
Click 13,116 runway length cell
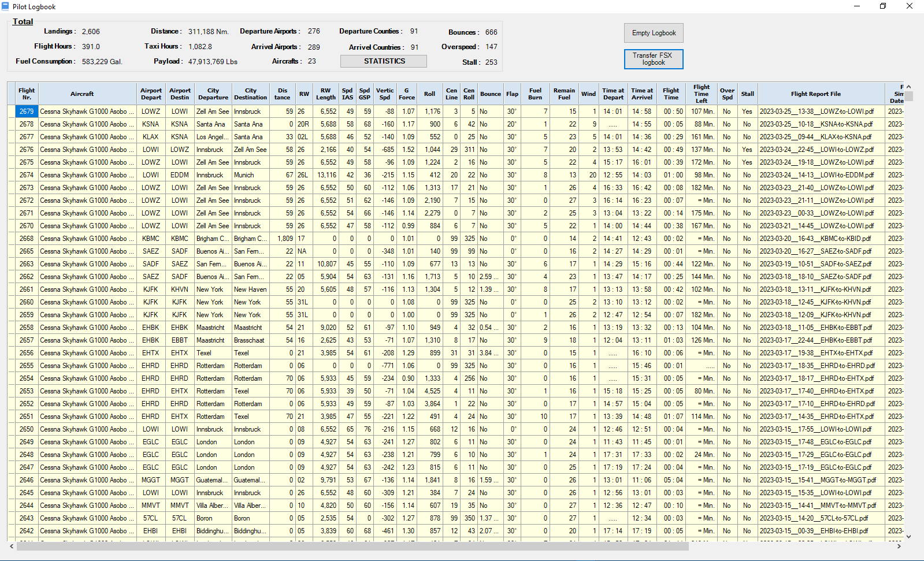(326, 175)
